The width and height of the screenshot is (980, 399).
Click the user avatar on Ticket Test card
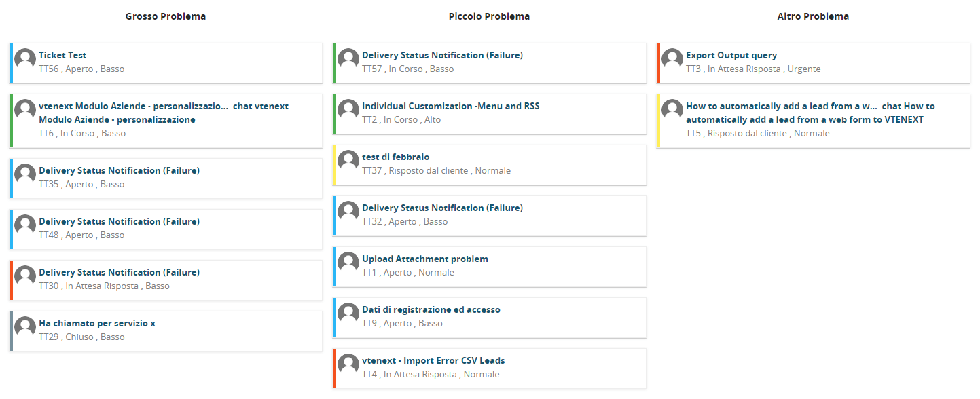[25, 59]
